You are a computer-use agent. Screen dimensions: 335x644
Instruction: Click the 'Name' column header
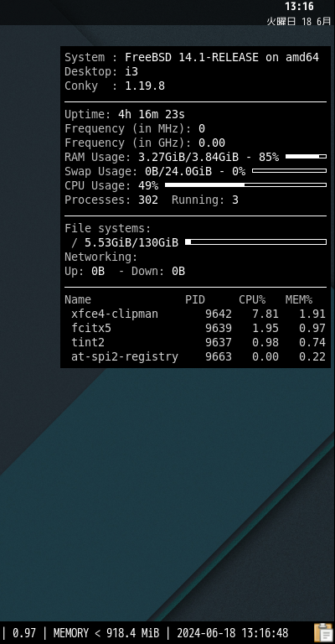pyautogui.click(x=78, y=300)
